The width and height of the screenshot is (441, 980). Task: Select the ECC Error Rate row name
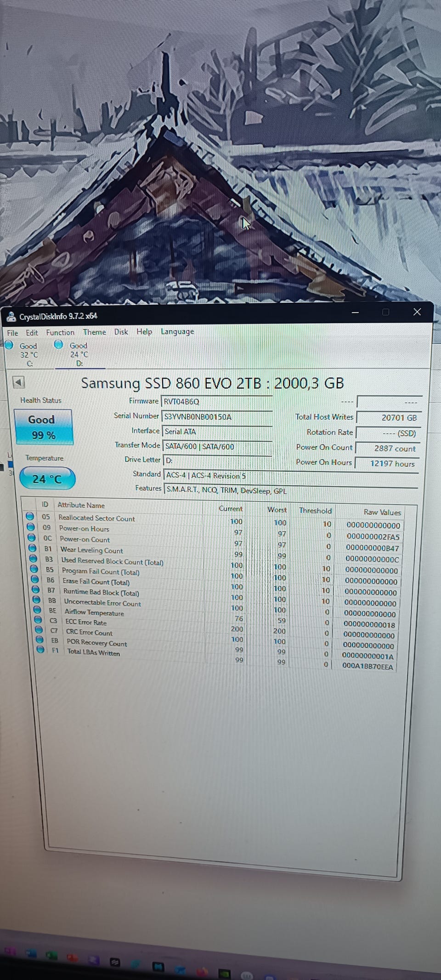tap(86, 623)
